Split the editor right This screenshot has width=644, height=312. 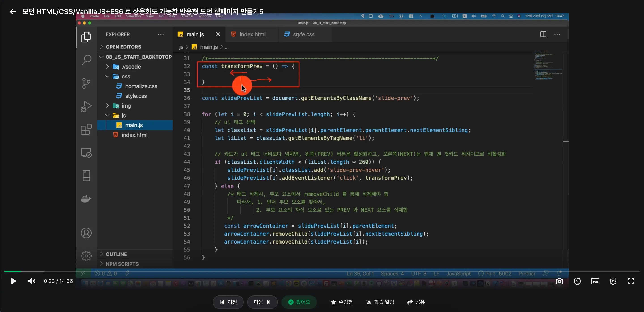point(543,34)
